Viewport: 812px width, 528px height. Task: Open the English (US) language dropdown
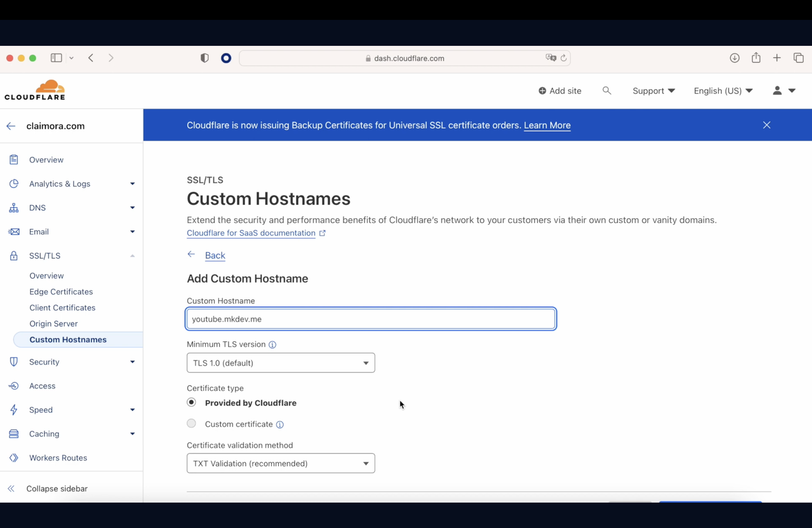723,91
